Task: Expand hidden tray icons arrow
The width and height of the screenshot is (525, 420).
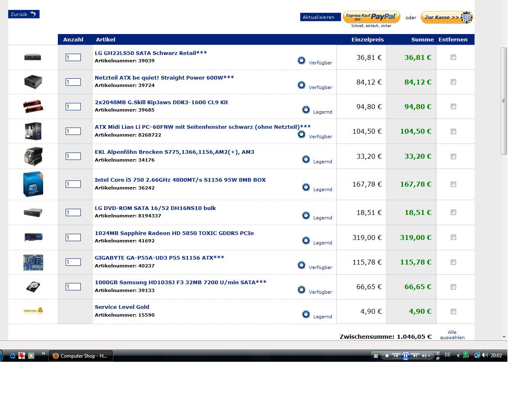Action: (x=458, y=356)
